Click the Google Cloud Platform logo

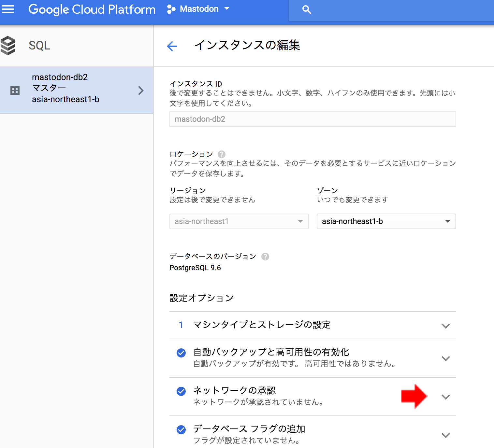92,9
